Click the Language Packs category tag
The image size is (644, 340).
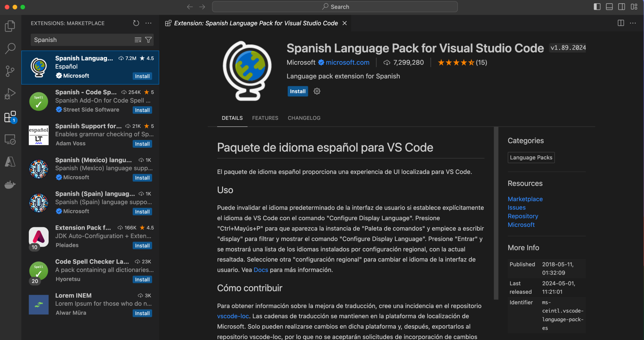pyautogui.click(x=531, y=158)
